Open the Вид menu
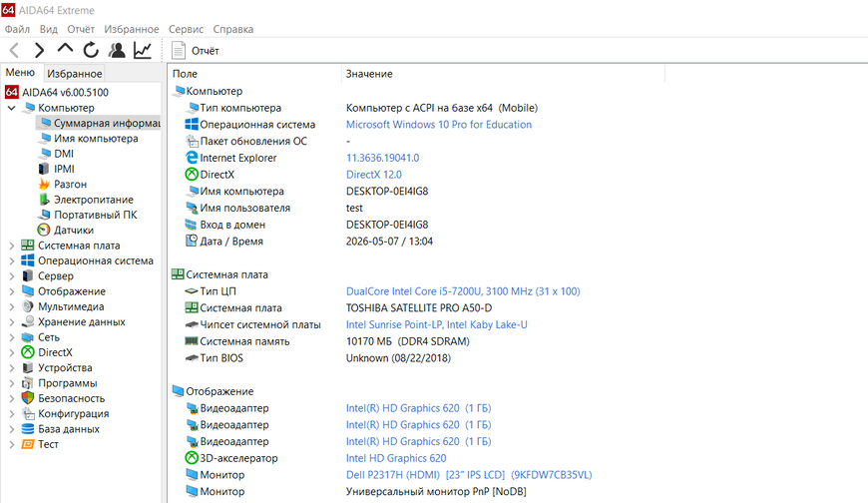This screenshot has height=503, width=868. 49,29
